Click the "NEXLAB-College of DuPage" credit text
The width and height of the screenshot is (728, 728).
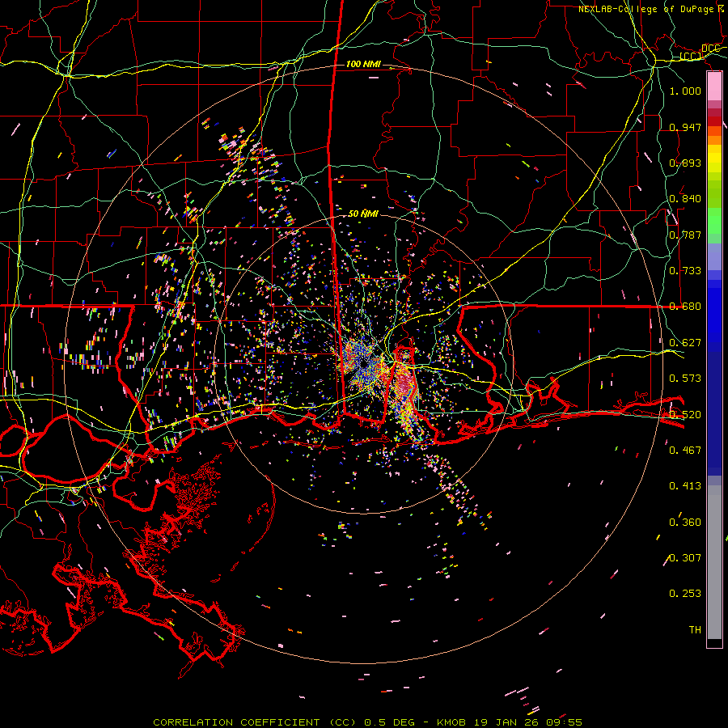pyautogui.click(x=647, y=9)
